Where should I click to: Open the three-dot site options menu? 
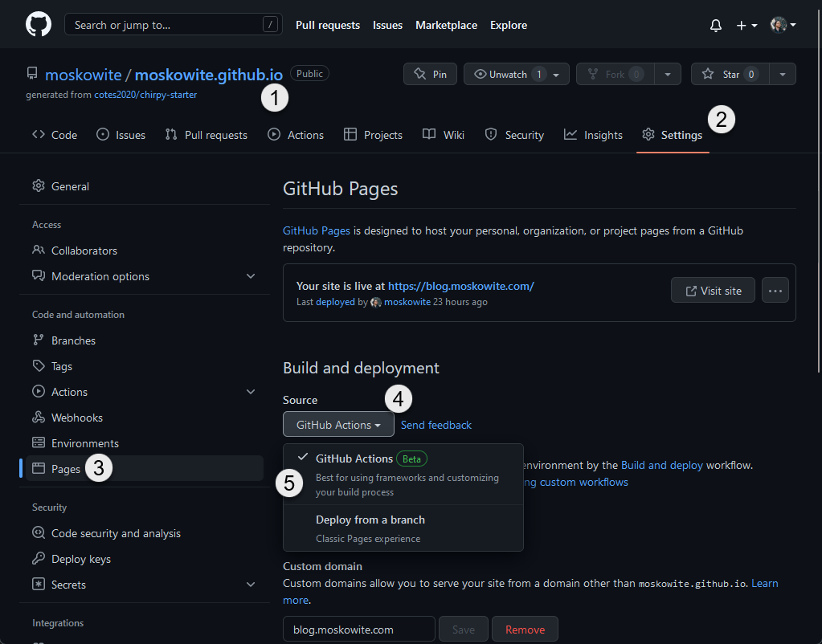pyautogui.click(x=775, y=291)
